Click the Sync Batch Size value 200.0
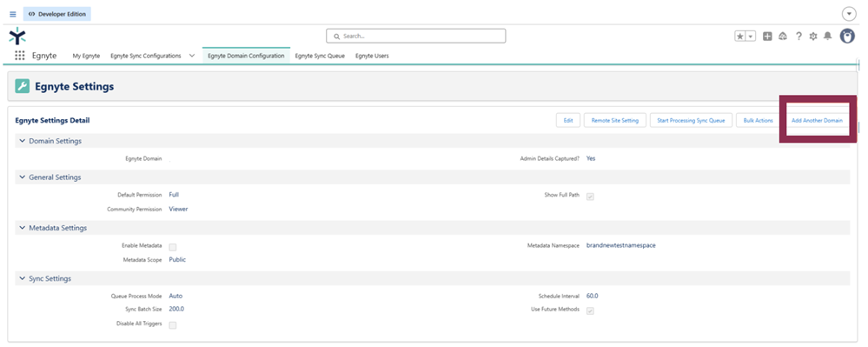868x347 pixels. click(x=176, y=309)
